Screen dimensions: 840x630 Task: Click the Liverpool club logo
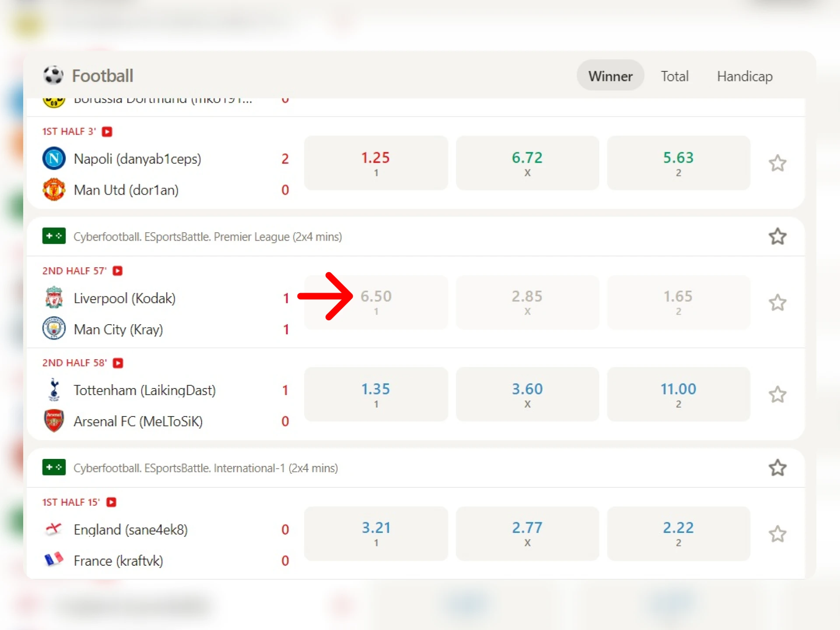coord(54,298)
